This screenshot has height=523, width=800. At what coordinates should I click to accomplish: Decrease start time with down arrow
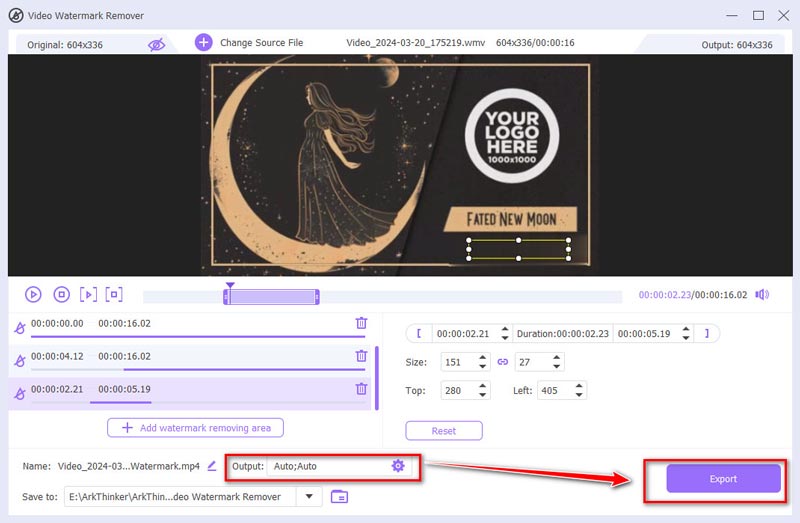pos(505,338)
